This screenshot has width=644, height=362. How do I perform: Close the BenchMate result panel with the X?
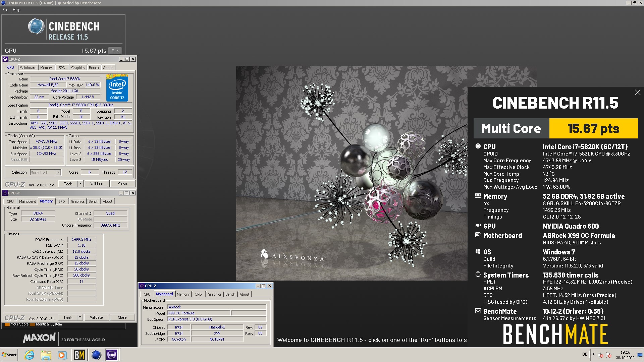(x=638, y=92)
